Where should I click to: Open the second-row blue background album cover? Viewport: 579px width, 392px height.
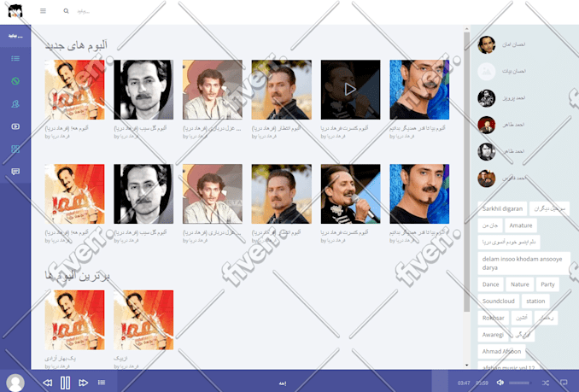click(x=419, y=194)
